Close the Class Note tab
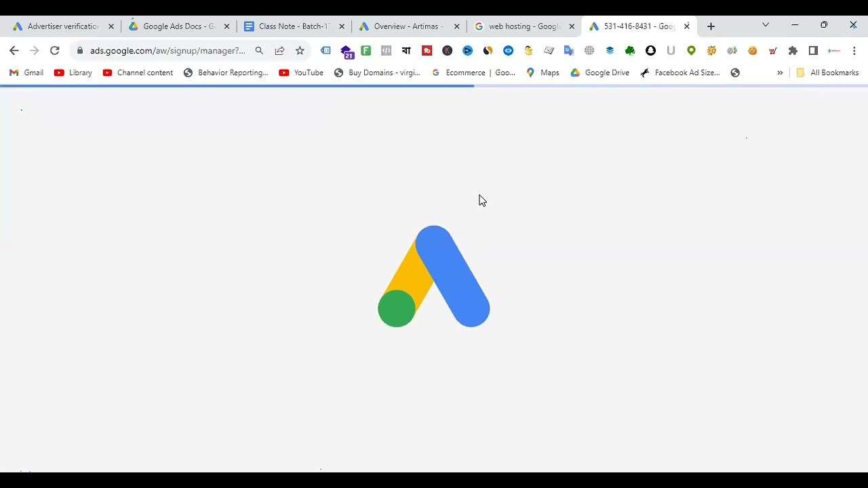This screenshot has width=868, height=488. 342,26
